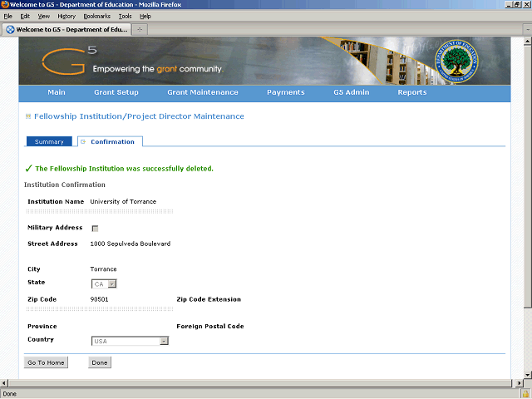Screen dimensions: 532x399
Task: Click the Department of Education seal
Action: 456,61
